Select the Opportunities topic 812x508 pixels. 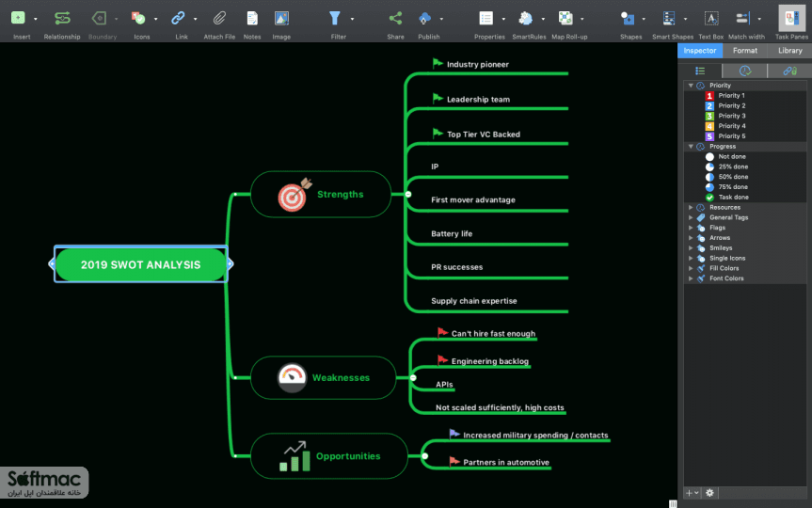[329, 456]
